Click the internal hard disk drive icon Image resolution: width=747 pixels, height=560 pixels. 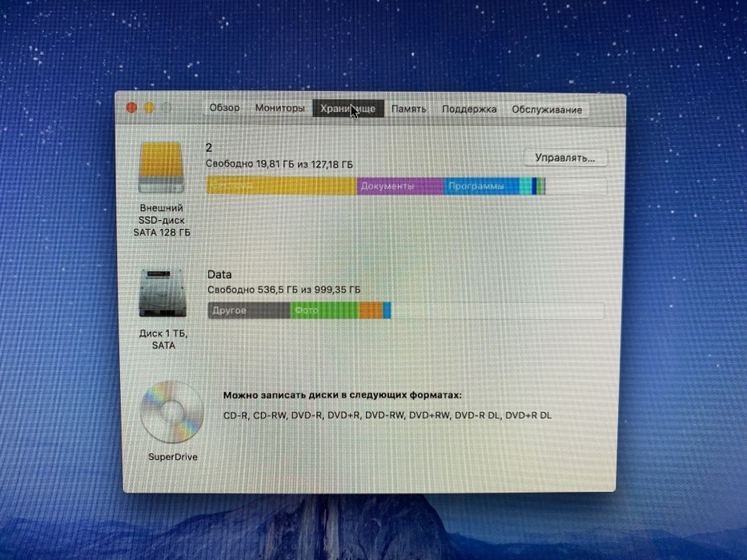162,293
